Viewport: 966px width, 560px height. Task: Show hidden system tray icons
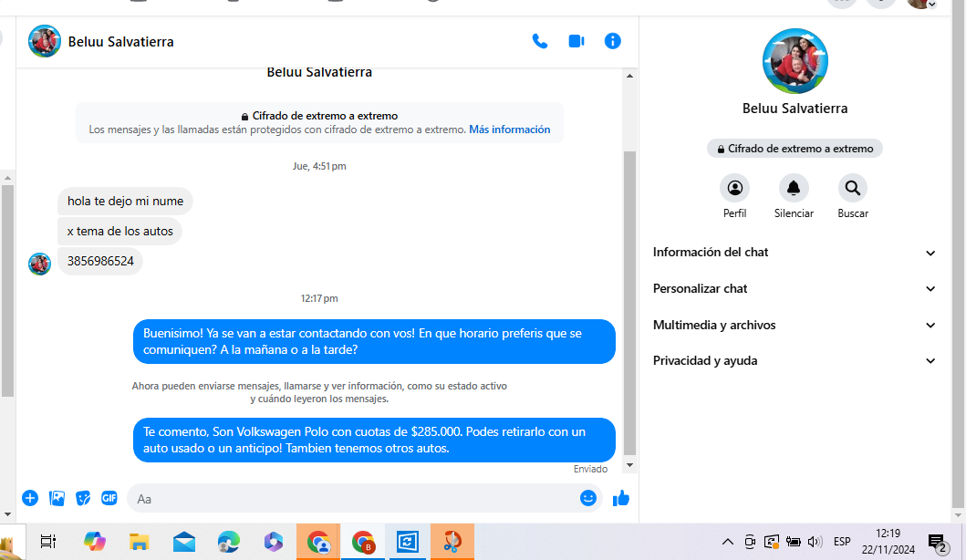click(728, 542)
